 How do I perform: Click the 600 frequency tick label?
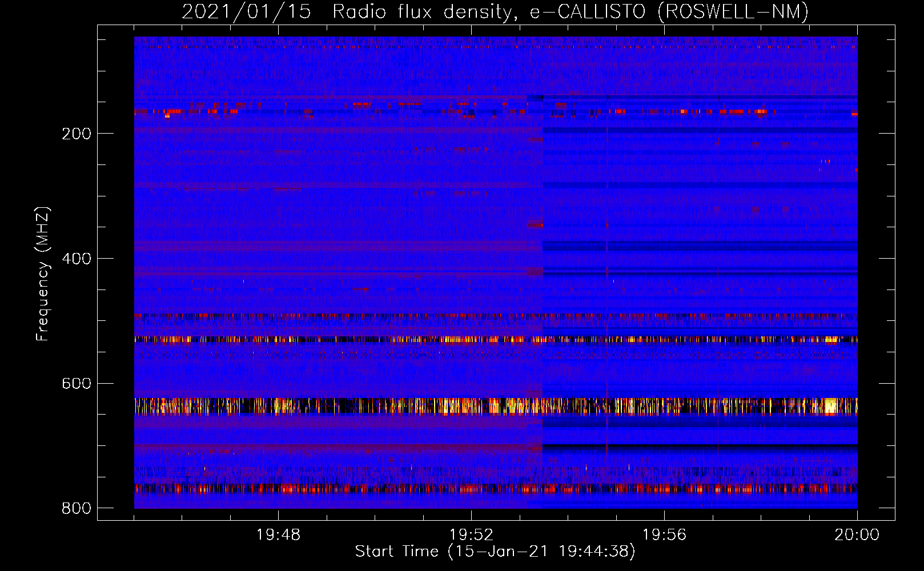[77, 383]
